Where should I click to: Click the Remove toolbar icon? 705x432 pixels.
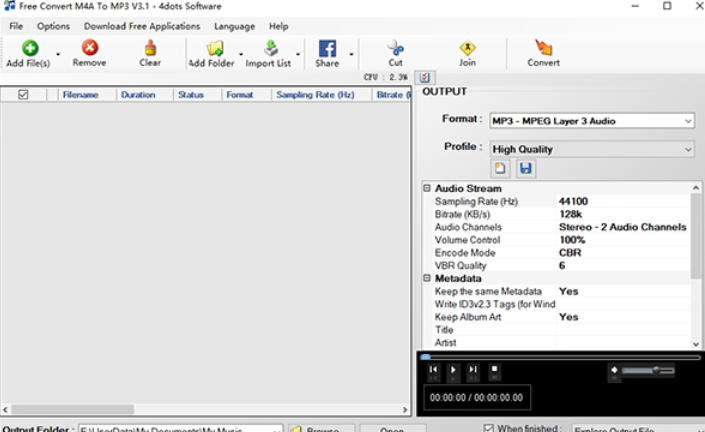tap(89, 48)
